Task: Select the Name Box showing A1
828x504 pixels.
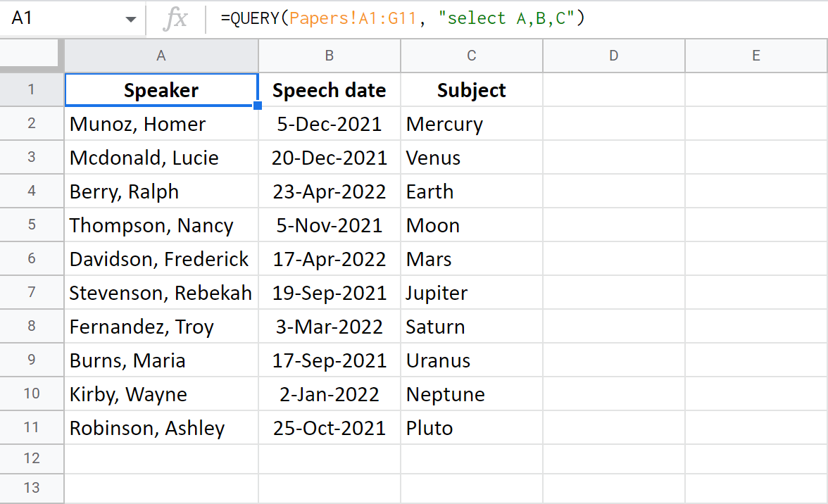Action: click(63, 18)
